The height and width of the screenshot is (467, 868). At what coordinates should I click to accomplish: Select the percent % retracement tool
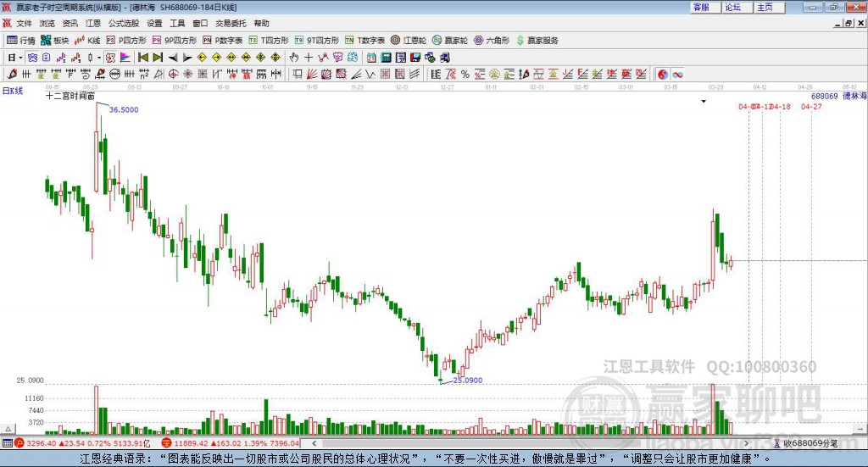(x=465, y=74)
